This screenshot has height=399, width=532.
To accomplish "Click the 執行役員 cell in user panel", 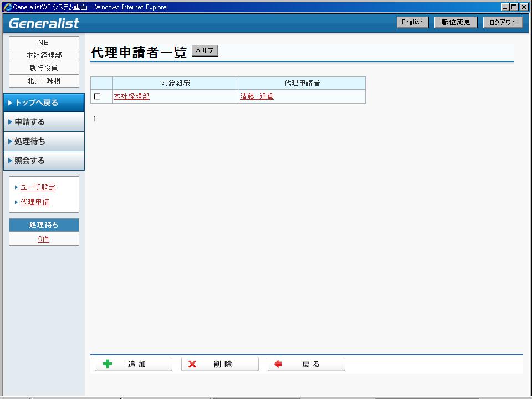I will point(44,68).
